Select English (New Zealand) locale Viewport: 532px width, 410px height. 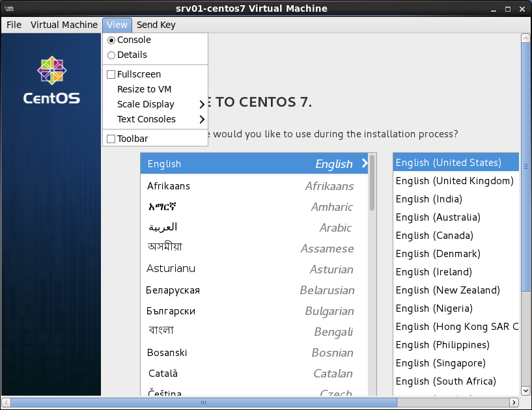point(456,290)
